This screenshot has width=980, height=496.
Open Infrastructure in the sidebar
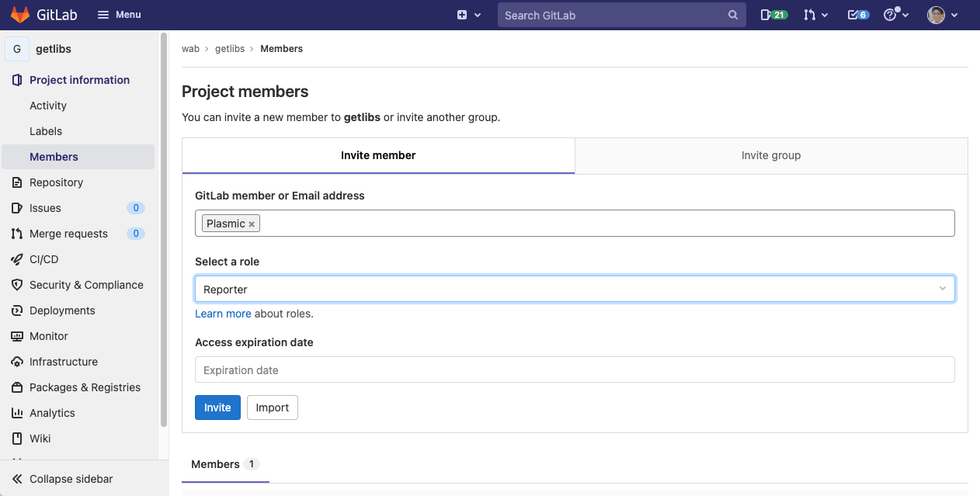pyautogui.click(x=64, y=362)
